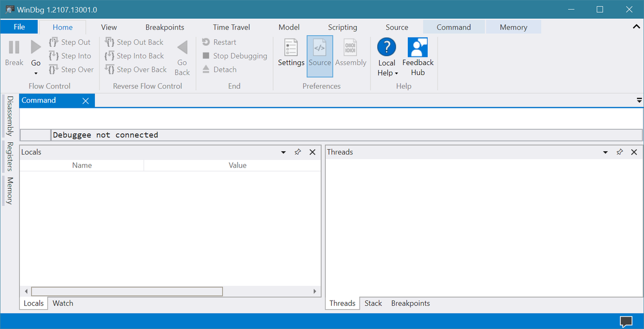The width and height of the screenshot is (644, 329).
Task: Close the Locals panel
Action: tap(312, 152)
